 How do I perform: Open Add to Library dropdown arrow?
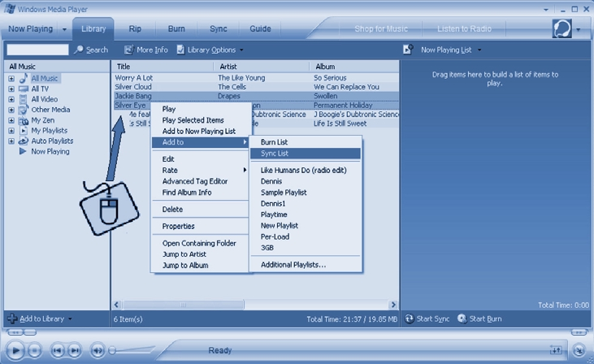click(x=70, y=319)
